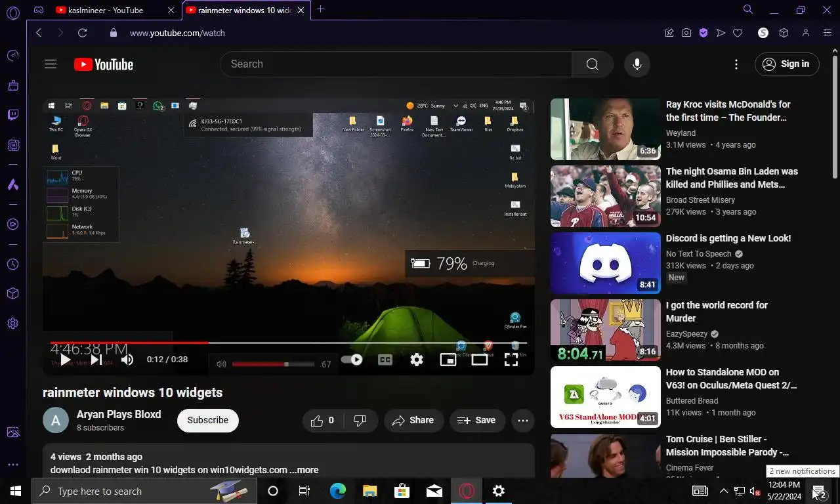This screenshot has height=504, width=840.
Task: Open Ray Kroc visits McDonald's thumbnail
Action: pos(606,129)
